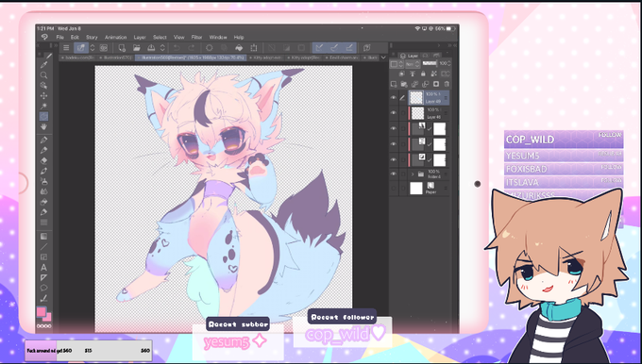This screenshot has height=364, width=642.
Task: Select the Text tool
Action: (x=43, y=268)
